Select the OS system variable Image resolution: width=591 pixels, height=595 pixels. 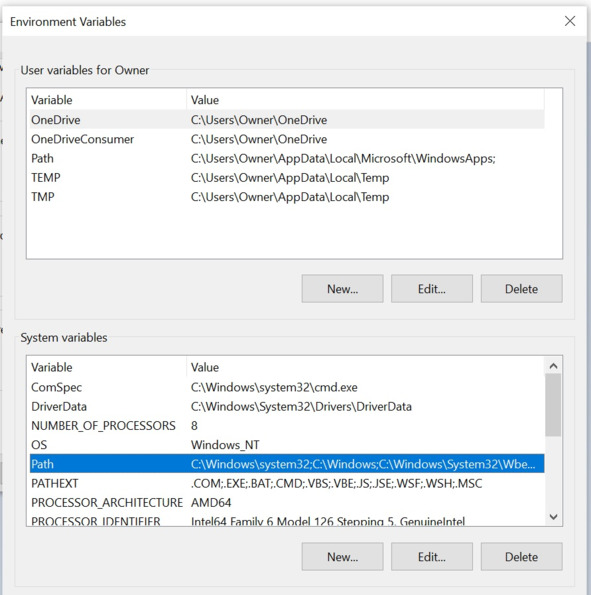287,445
